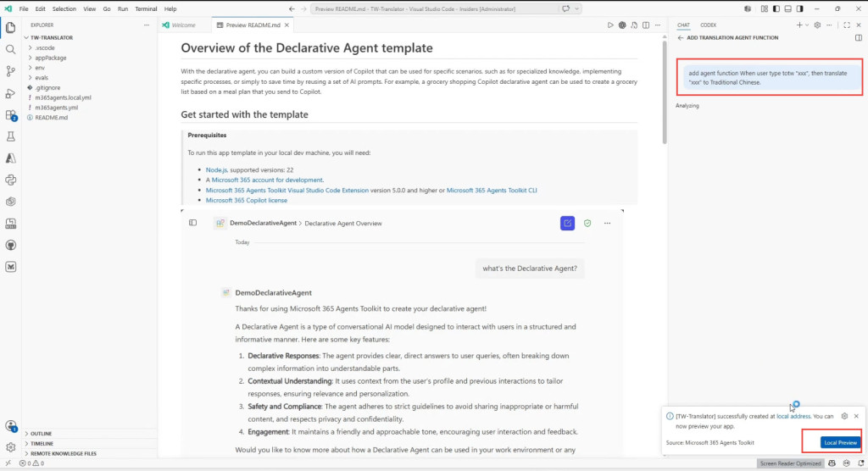Viewport: 868px width, 471px height.
Task: Toggle the sidebar icon in agent preview
Action: tap(192, 223)
